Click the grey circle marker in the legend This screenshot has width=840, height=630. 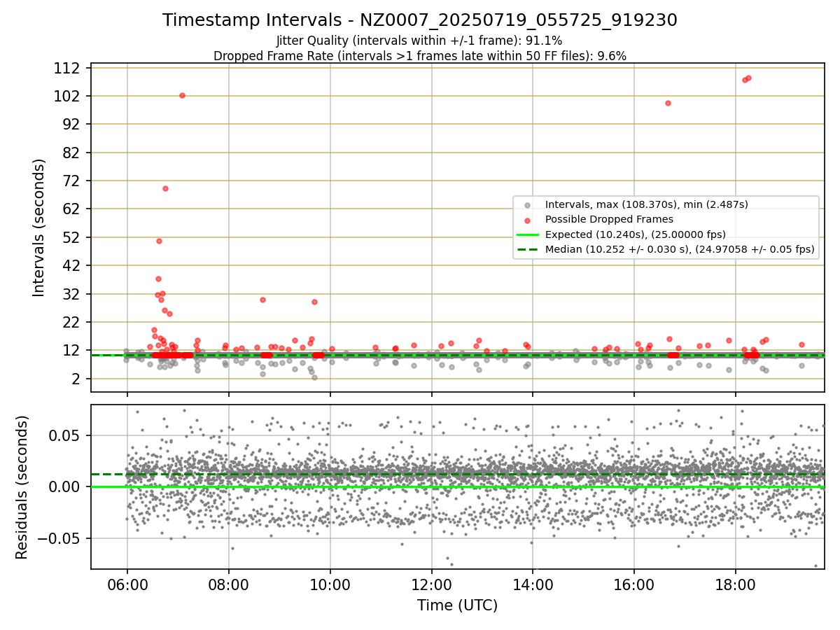528,205
